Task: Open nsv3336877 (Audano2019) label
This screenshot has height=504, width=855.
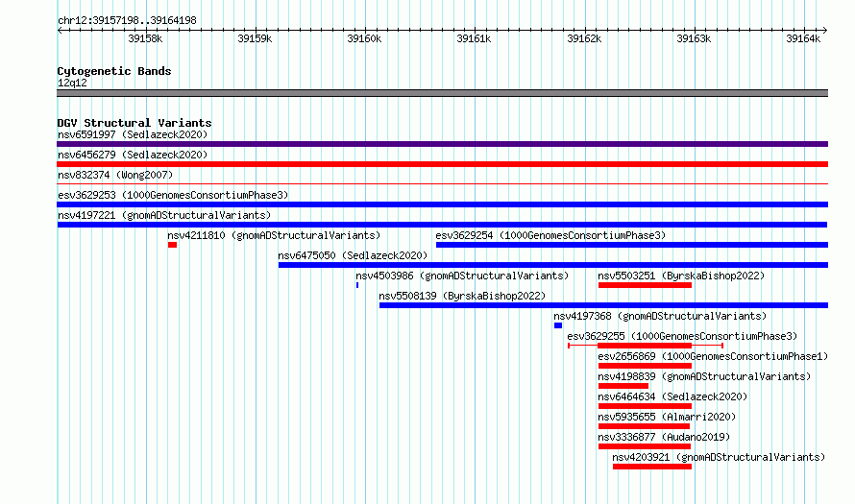Action: point(664,437)
